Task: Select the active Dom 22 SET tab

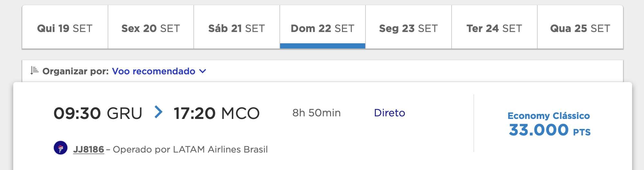Action: pyautogui.click(x=323, y=27)
